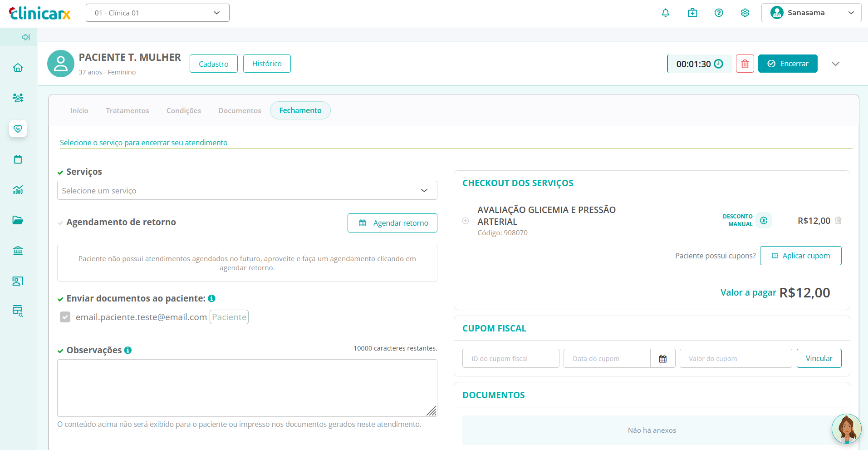Switch to the Documentos tab
Image resolution: width=868 pixels, height=450 pixels.
point(240,111)
